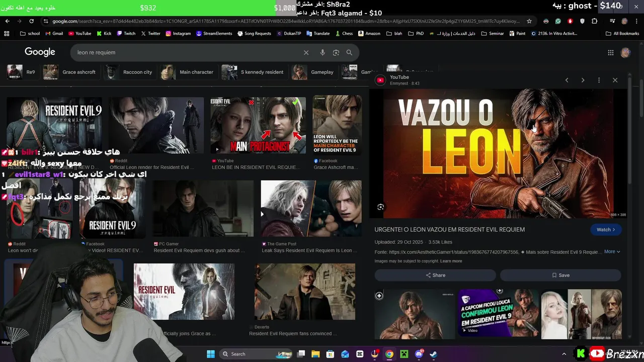The height and width of the screenshot is (362, 644).
Task: Share the image with the Share button
Action: click(435, 275)
